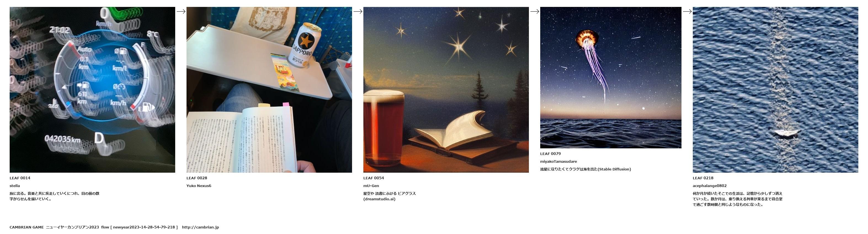
Task: Open the Sapporo beer can train photo
Action: click(269, 90)
